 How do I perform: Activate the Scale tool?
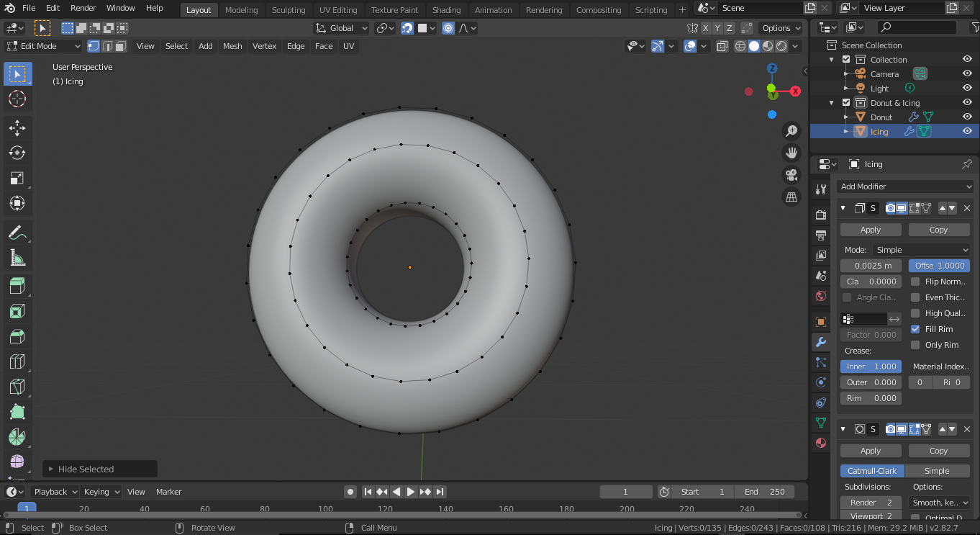pos(17,178)
